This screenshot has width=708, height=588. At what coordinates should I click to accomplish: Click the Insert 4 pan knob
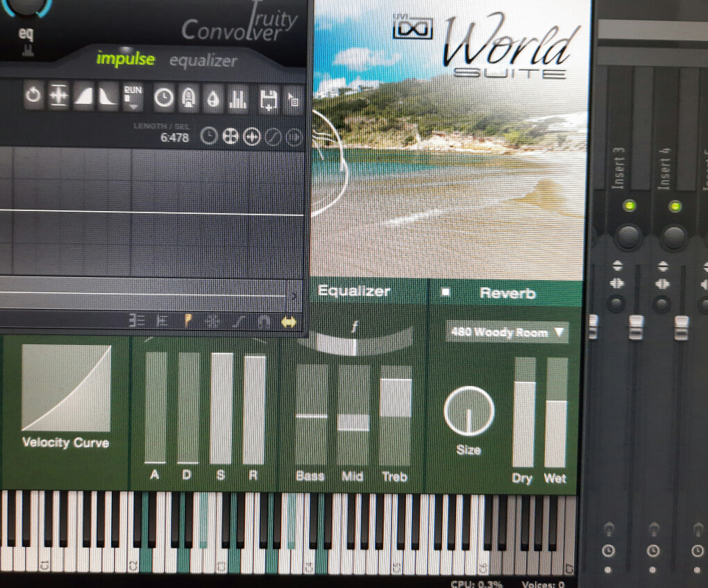(x=674, y=237)
